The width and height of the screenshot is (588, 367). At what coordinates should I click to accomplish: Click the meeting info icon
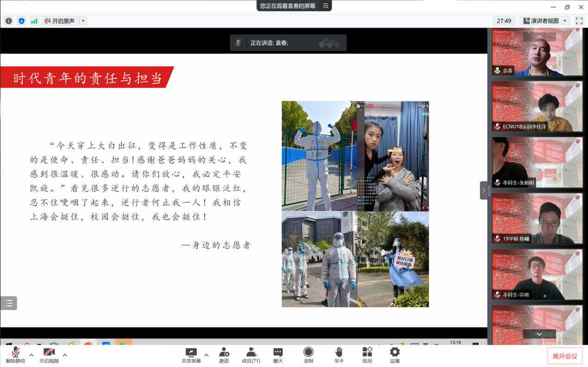click(x=9, y=21)
